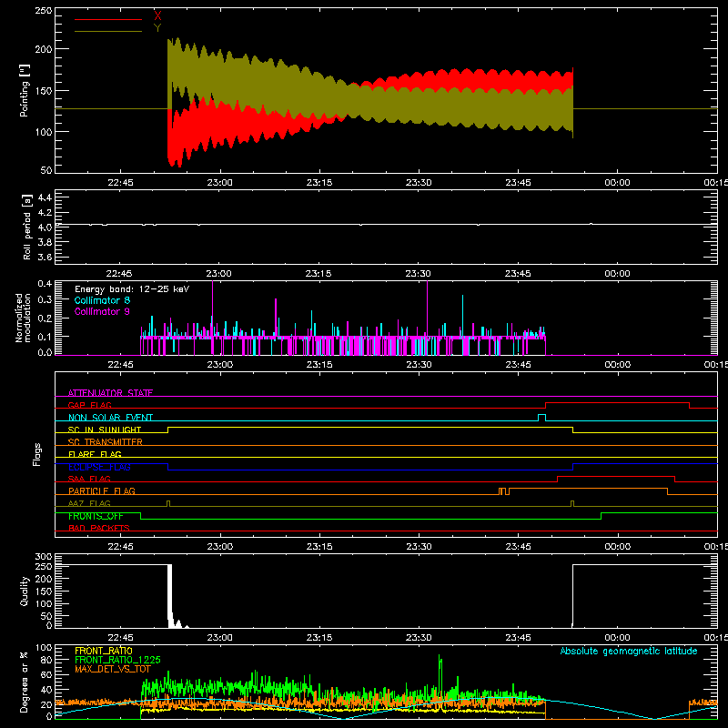Select the Y legend label

pyautogui.click(x=157, y=27)
